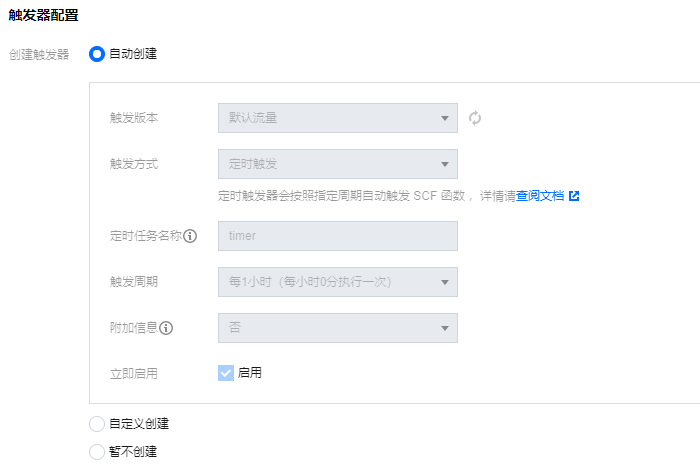The image size is (700, 470).
Task: Open the 触发版本 dropdown showing 默认流量
Action: coord(338,118)
